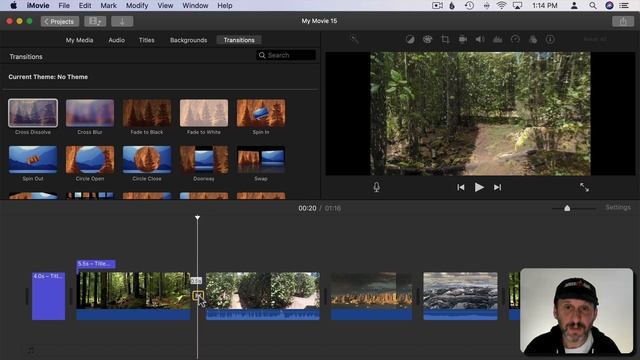Select the rocky waves clip in timeline
Screen dimensions: 640x360
pyautogui.click(x=460, y=296)
